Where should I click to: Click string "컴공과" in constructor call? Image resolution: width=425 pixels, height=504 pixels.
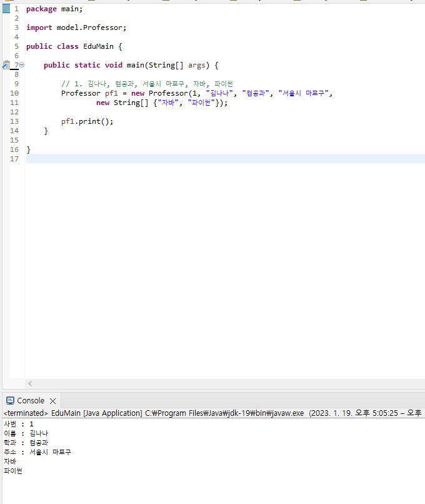256,93
